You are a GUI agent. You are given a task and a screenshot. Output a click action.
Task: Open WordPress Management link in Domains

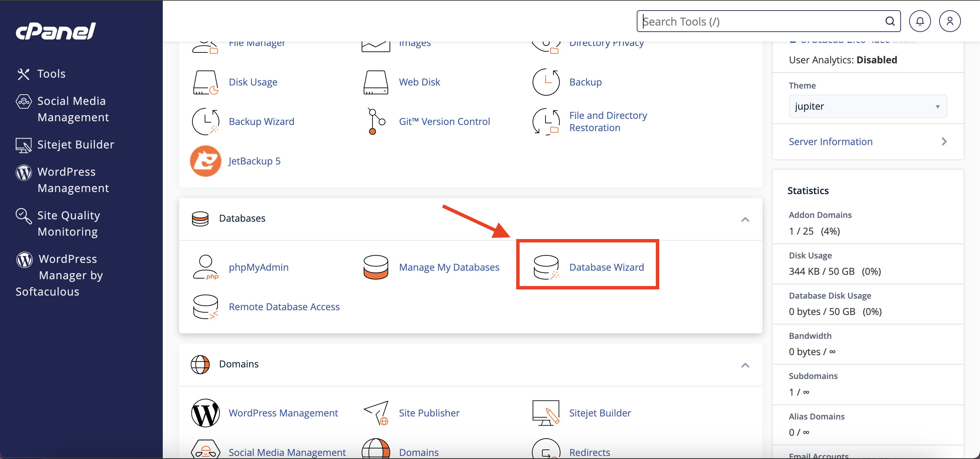click(x=283, y=413)
